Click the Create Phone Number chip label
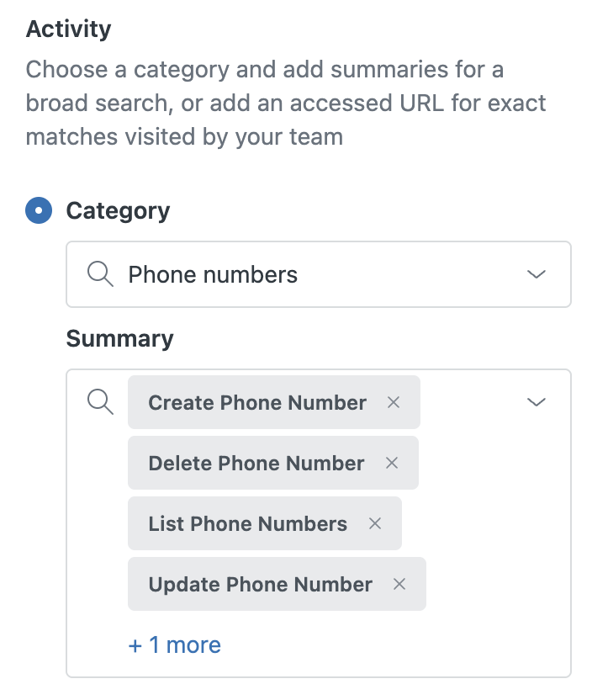 (x=257, y=402)
